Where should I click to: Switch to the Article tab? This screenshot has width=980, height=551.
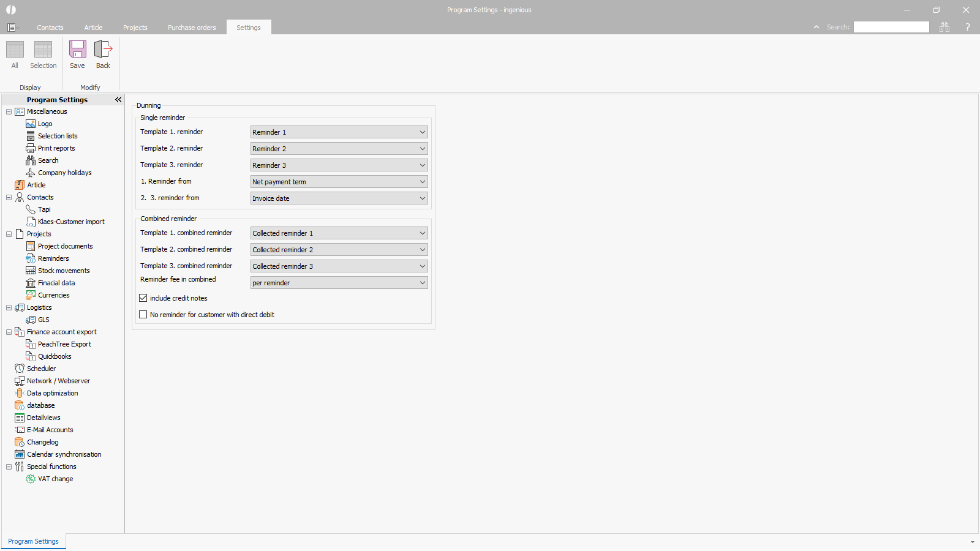pos(93,27)
